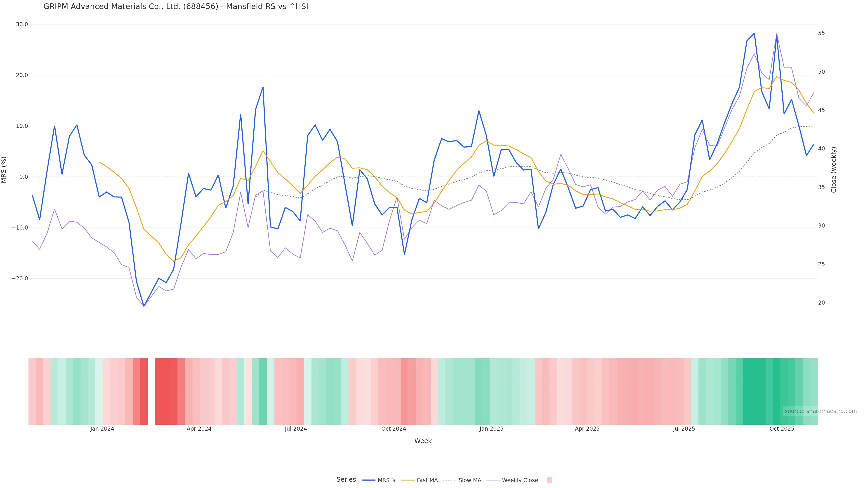Click the Apr 2025 x-axis tick label

tap(587, 429)
